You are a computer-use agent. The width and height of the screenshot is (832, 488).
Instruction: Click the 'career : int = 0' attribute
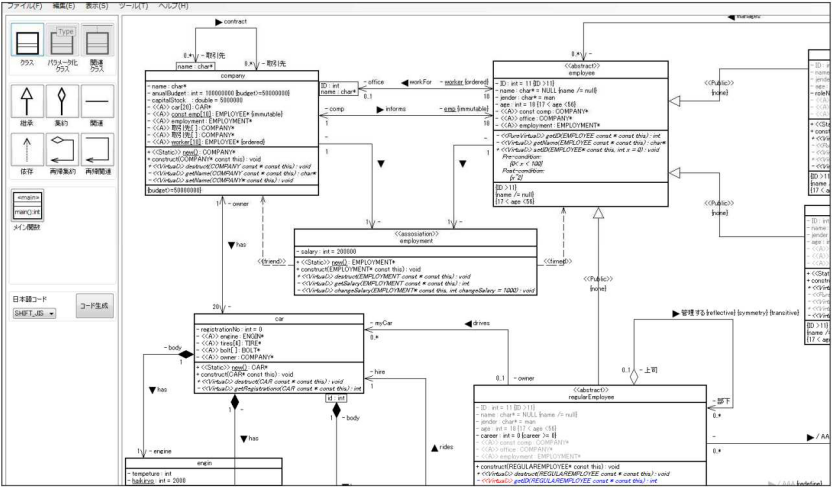coord(517,435)
